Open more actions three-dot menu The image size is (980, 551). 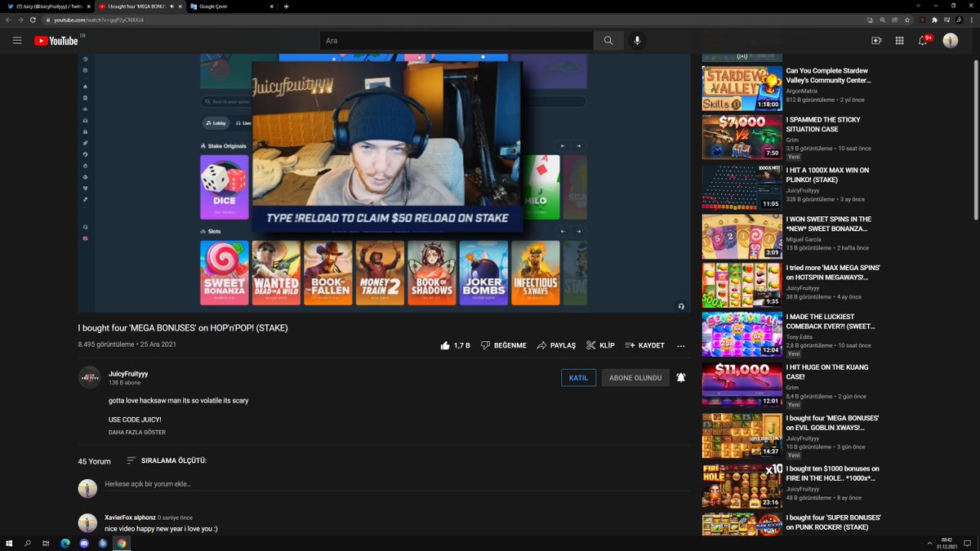point(680,345)
